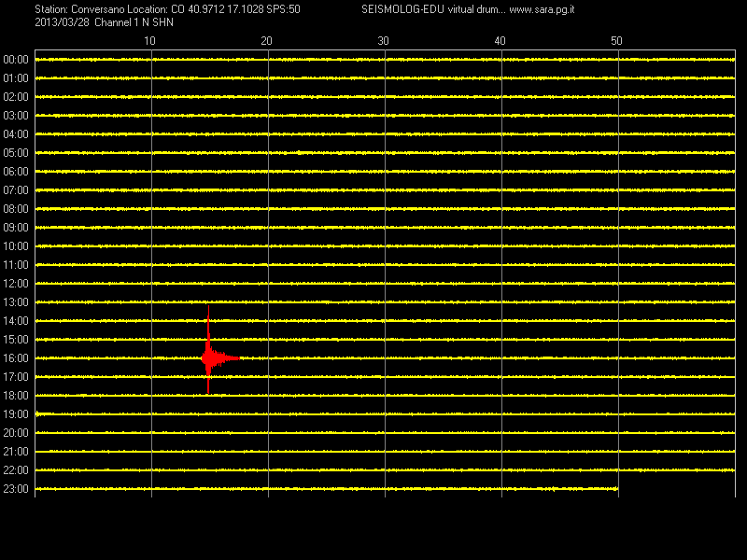747x560 pixels.
Task: Click the 04:00 hour row label
Action: click(16, 134)
